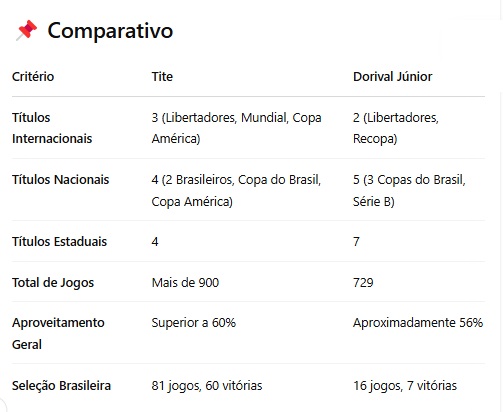Click the 81 jogos, 60 vitórias cell
Image resolution: width=503 pixels, height=412 pixels.
(x=207, y=386)
